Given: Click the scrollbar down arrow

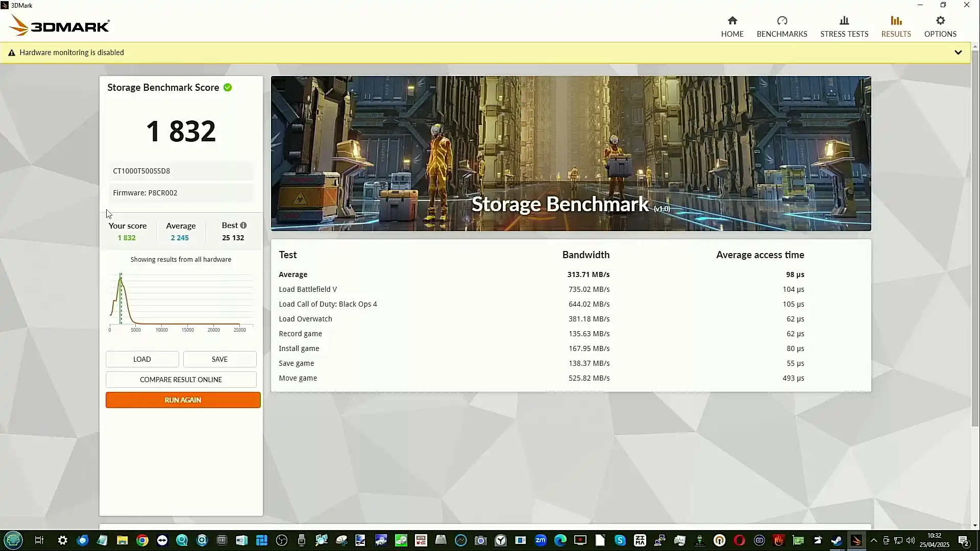Looking at the screenshot, I should coord(975,525).
